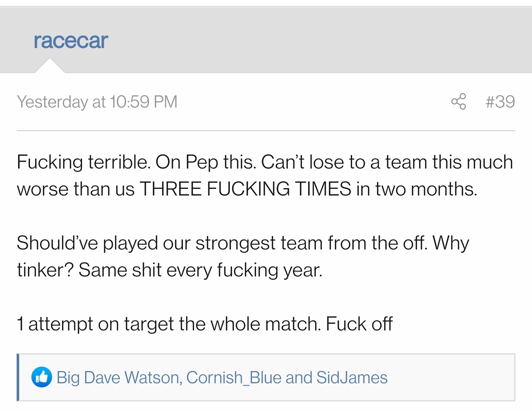
Task: Open the #39 post permalink
Action: point(500,102)
